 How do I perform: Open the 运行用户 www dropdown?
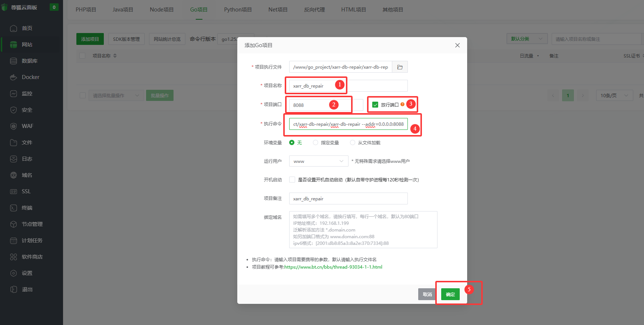click(319, 161)
